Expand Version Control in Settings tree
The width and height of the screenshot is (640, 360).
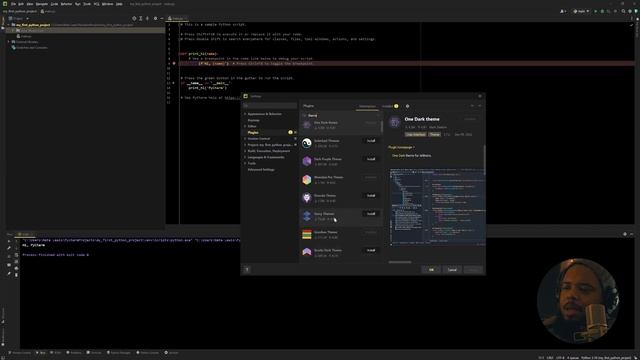(245, 139)
